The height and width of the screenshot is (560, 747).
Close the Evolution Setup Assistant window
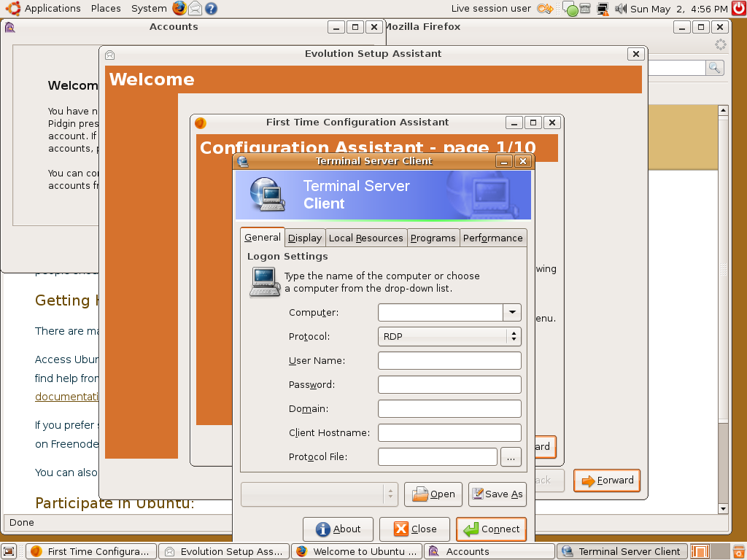636,54
